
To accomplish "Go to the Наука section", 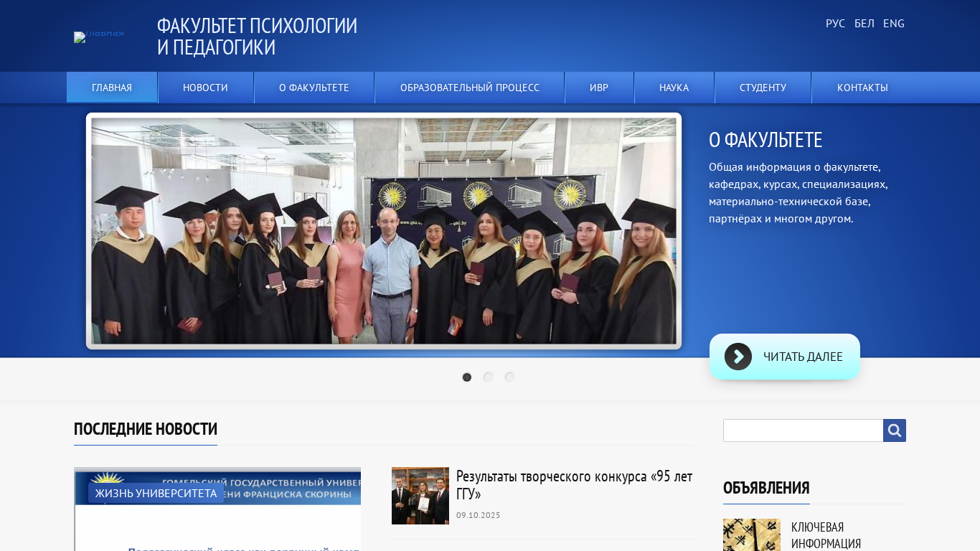I will point(674,88).
